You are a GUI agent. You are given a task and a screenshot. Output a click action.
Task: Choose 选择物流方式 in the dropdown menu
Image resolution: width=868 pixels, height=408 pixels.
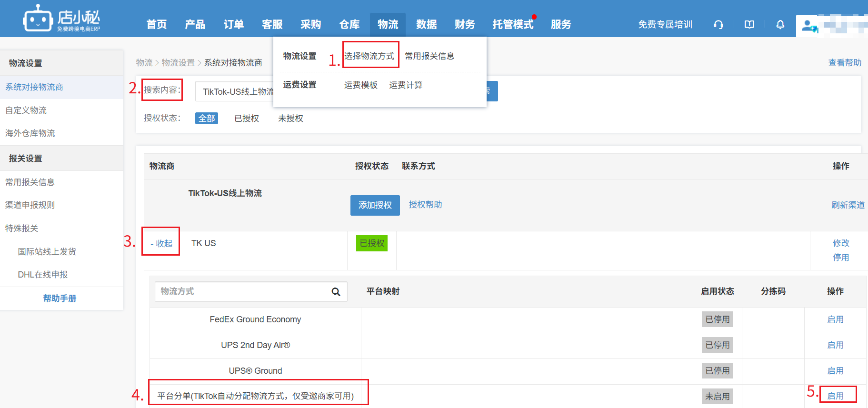pos(369,56)
